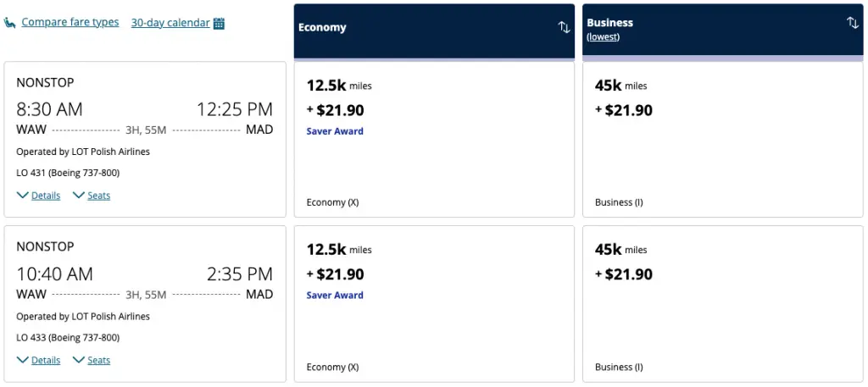The height and width of the screenshot is (387, 868).
Task: Click the Economy column header
Action: coord(323,27)
